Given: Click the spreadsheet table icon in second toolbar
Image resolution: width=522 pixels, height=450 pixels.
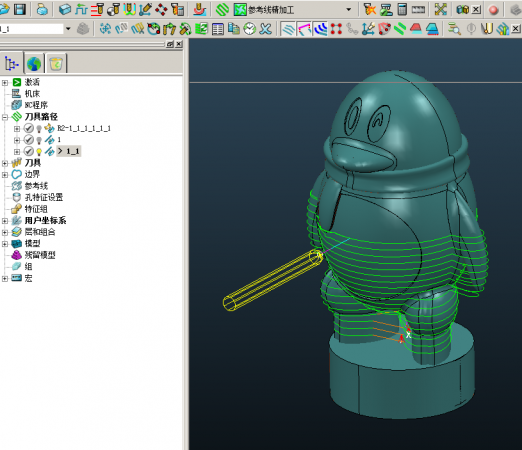Looking at the screenshot, I should pos(218,29).
